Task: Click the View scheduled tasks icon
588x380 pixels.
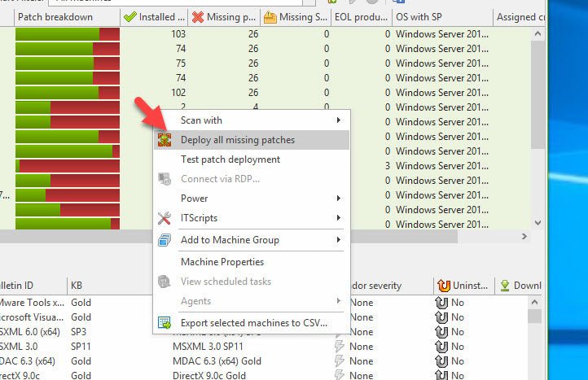Action: 165,281
